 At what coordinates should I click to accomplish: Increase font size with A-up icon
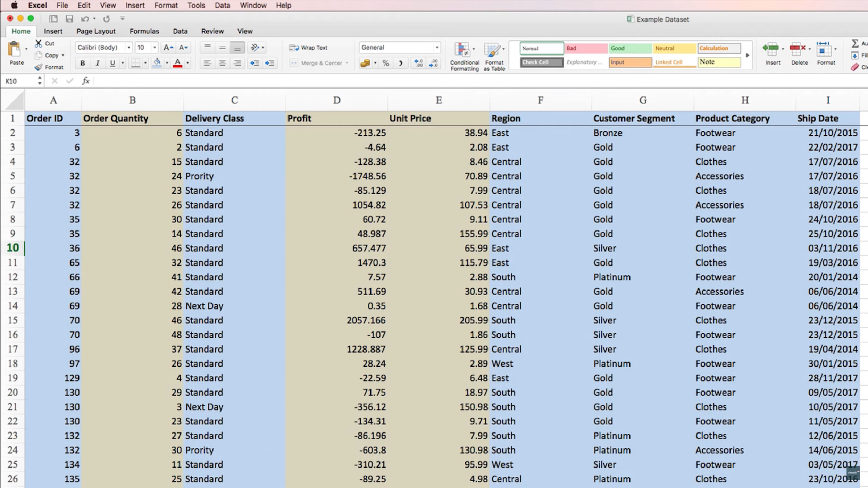point(168,48)
